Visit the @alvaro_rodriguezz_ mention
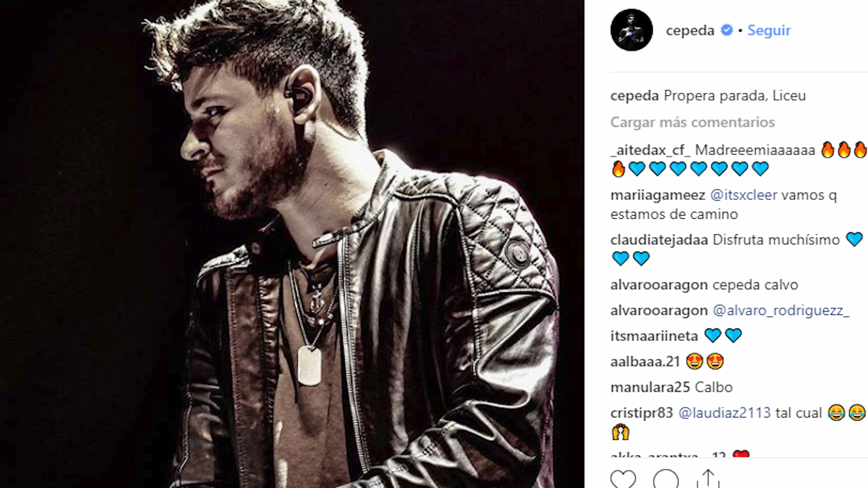This screenshot has height=488, width=868. click(x=781, y=310)
